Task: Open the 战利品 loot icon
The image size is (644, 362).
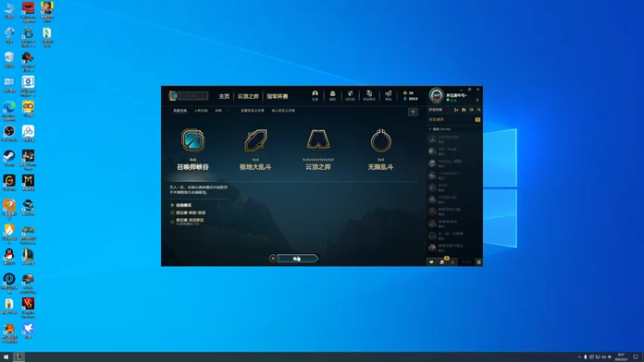Action: [350, 95]
